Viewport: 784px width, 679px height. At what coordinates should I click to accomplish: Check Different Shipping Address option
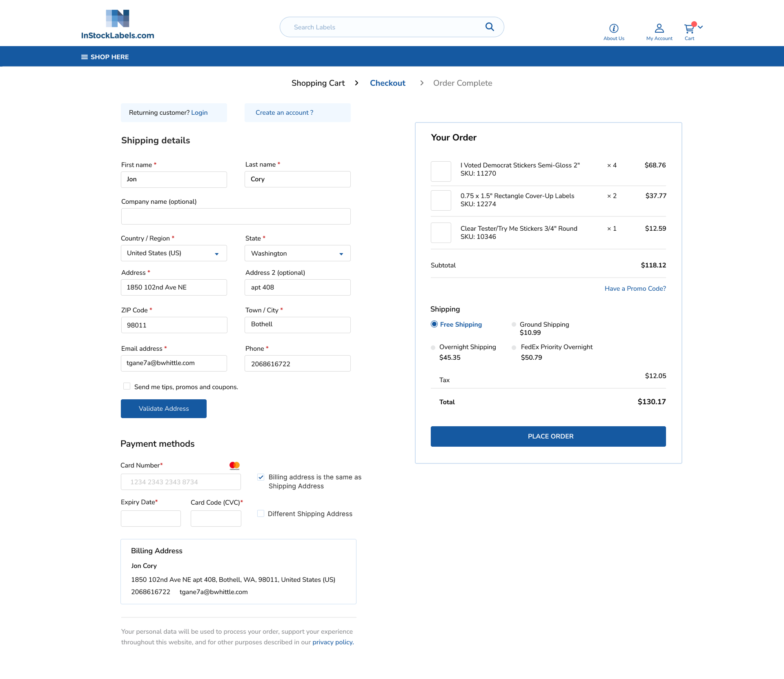click(261, 514)
